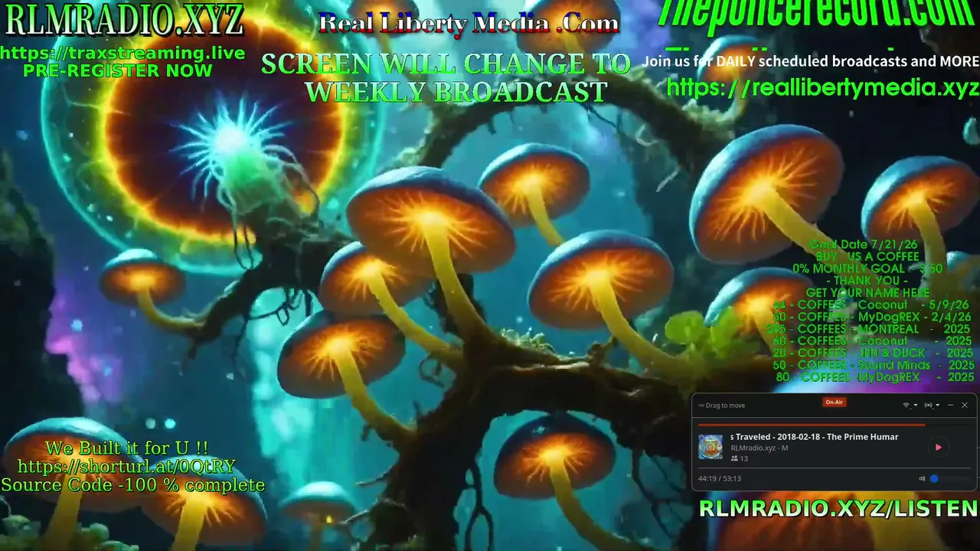Click the speaker volume icon in the player
The height and width of the screenshot is (551, 980).
click(x=922, y=479)
